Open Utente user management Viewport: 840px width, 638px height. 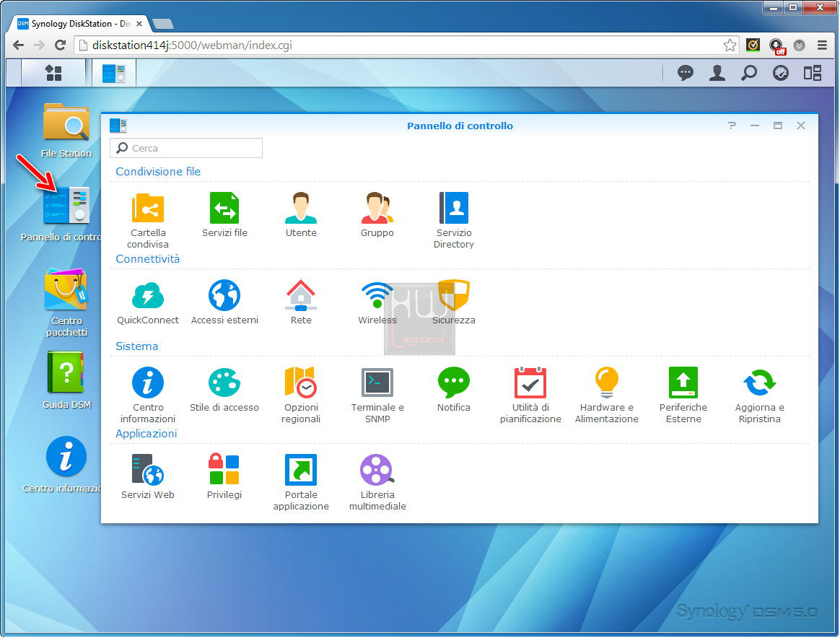point(301,214)
